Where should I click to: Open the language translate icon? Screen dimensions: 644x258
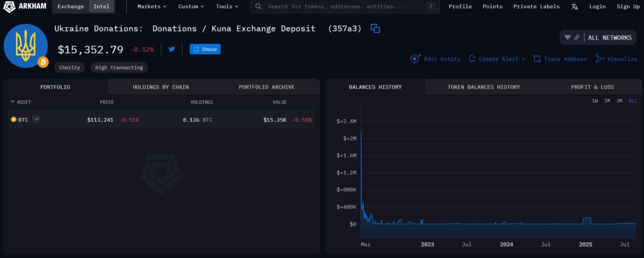[574, 6]
